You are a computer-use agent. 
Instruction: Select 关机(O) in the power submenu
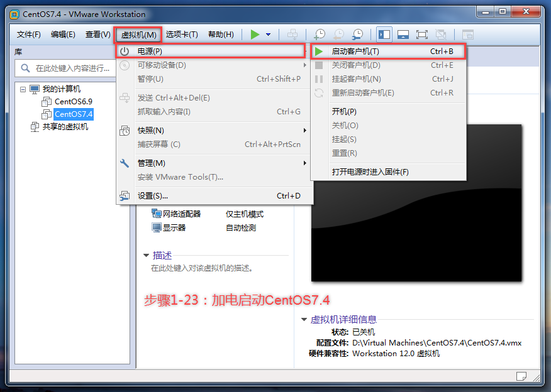389,126
